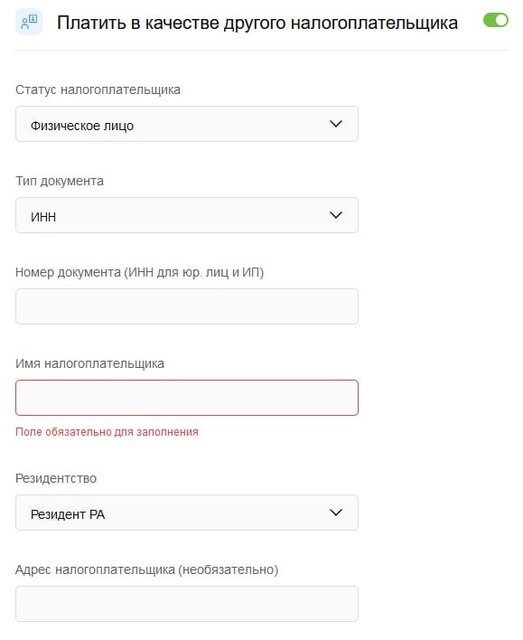Expand the chevron in Статус налогоплательщика field

pos(336,124)
